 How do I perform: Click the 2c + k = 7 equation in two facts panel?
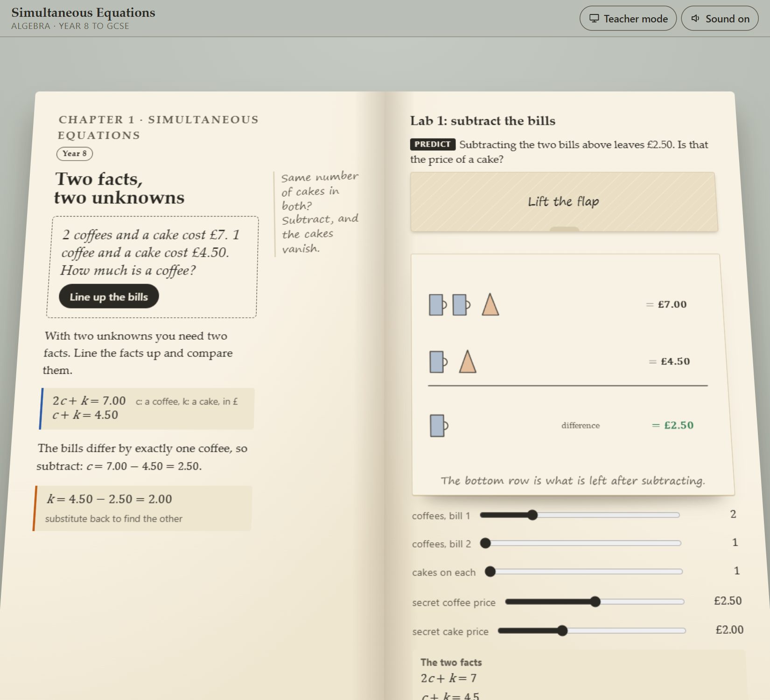(448, 678)
